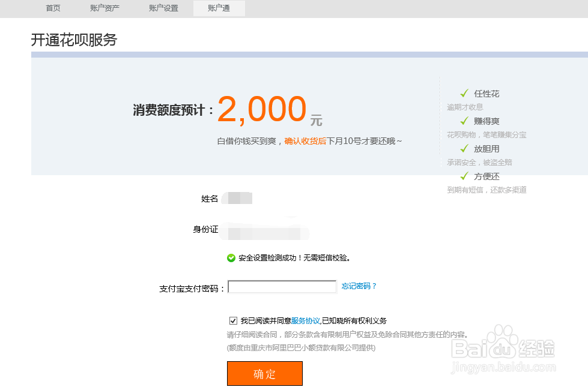
Task: Click the 逾期才收息 text
Action: pos(465,107)
